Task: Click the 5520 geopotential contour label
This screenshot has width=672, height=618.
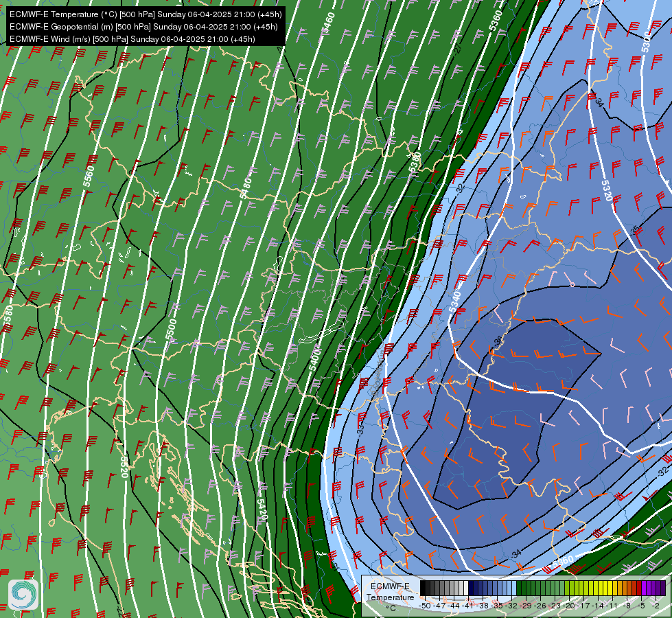Action: [124, 467]
